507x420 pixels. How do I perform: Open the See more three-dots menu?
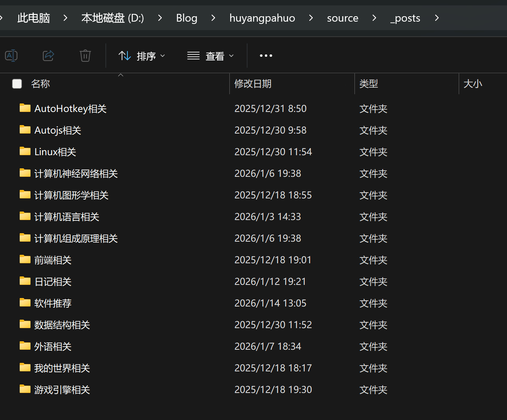click(x=266, y=56)
